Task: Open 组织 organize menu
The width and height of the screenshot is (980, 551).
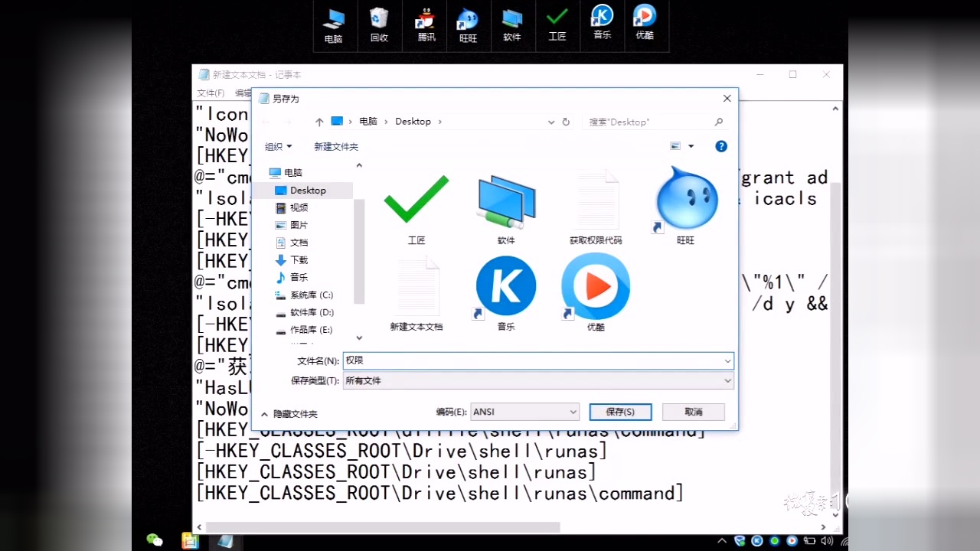Action: (x=278, y=146)
